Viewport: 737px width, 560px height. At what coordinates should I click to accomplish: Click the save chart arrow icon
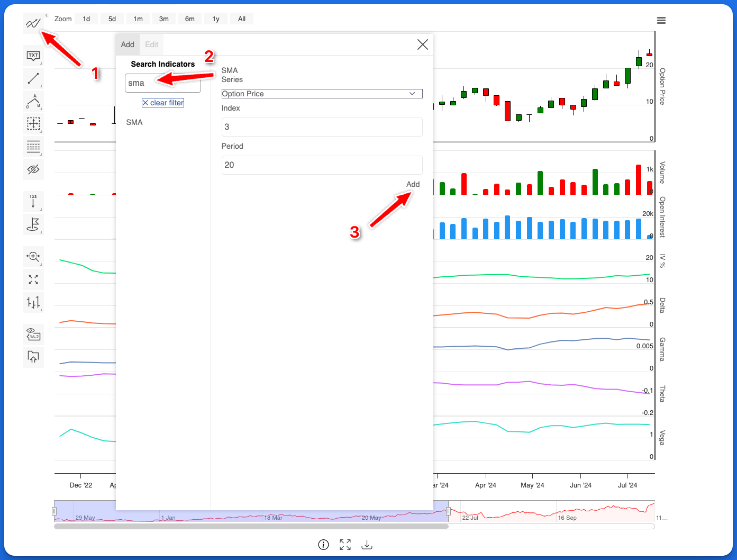pyautogui.click(x=33, y=357)
